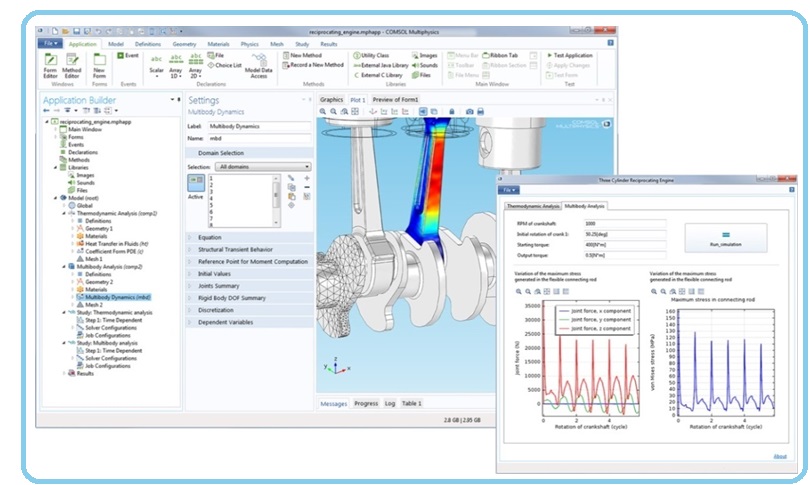Open the Plot 1 tab
Image resolution: width=810 pixels, height=485 pixels.
click(x=357, y=100)
